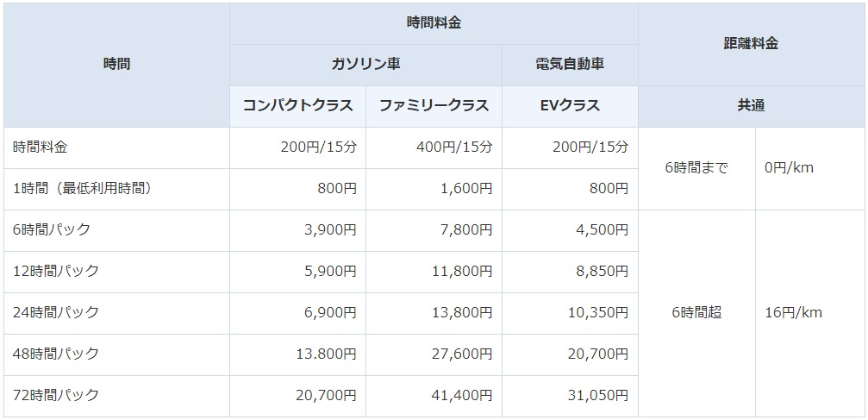868x420 pixels.
Task: Click the 電気自動車 header cell
Action: (570, 65)
